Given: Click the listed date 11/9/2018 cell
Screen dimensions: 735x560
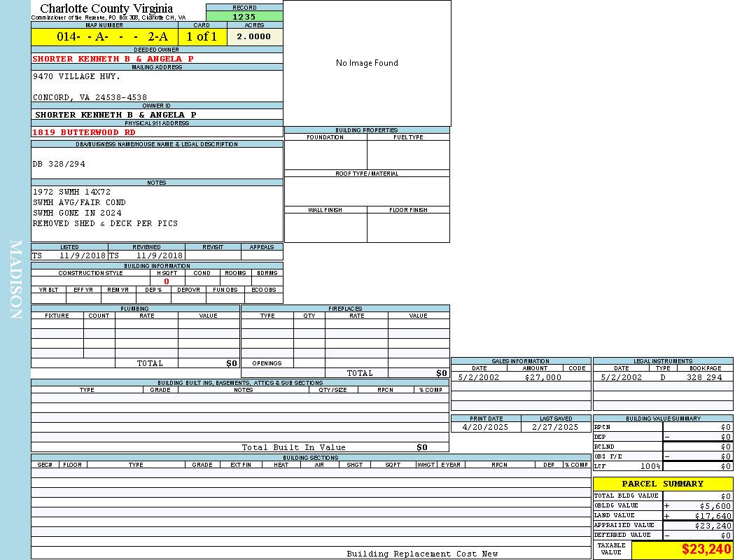Looking at the screenshot, I should point(82,256).
